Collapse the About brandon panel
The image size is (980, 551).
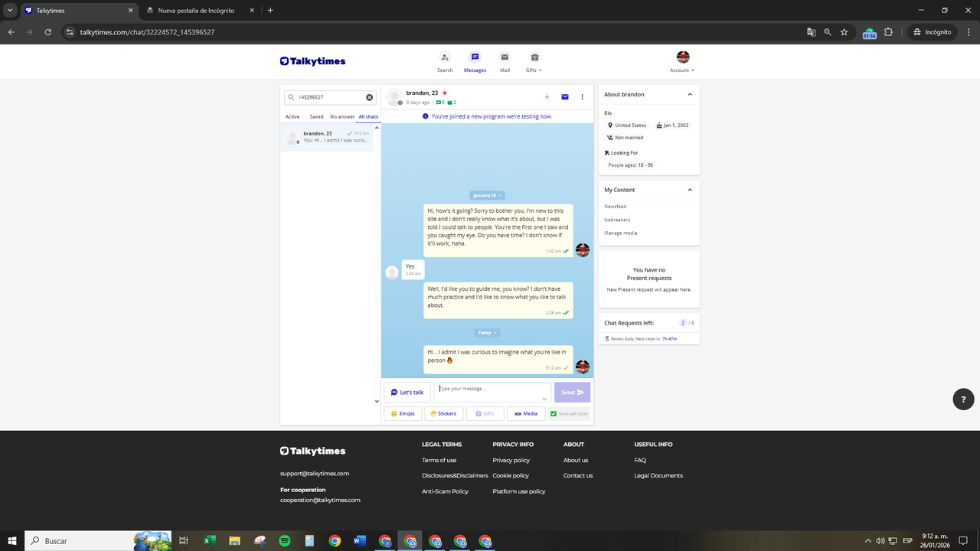[x=690, y=95]
